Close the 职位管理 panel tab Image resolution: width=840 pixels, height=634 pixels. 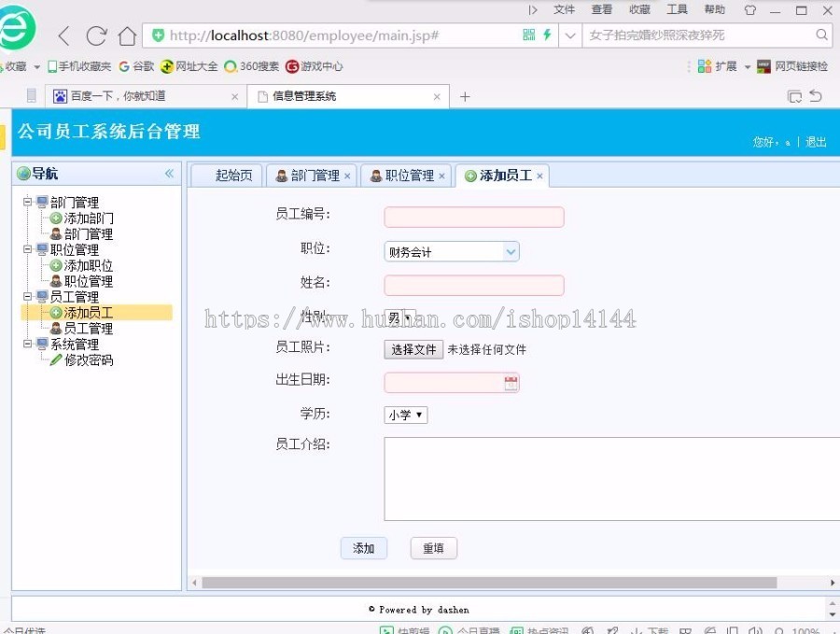(441, 176)
